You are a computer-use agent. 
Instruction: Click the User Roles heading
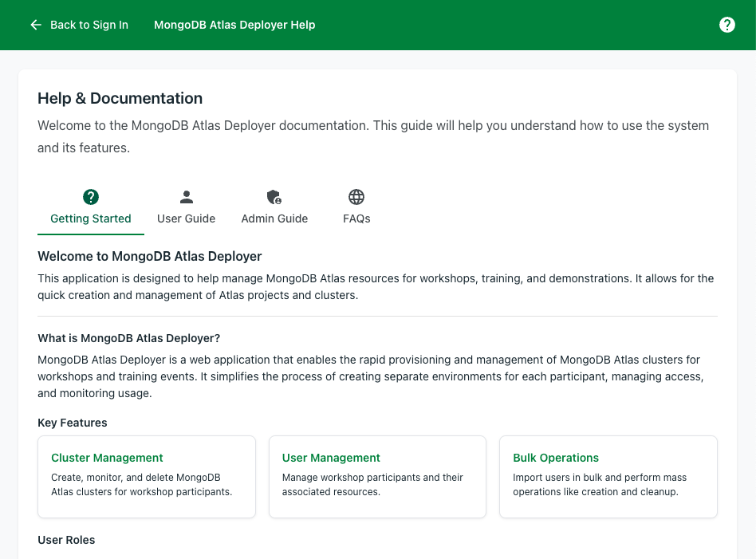click(66, 540)
